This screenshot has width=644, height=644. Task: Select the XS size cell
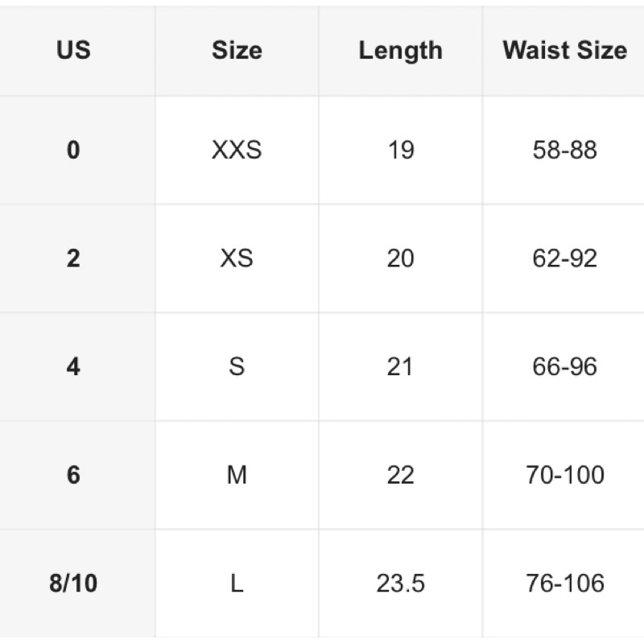coord(237,258)
